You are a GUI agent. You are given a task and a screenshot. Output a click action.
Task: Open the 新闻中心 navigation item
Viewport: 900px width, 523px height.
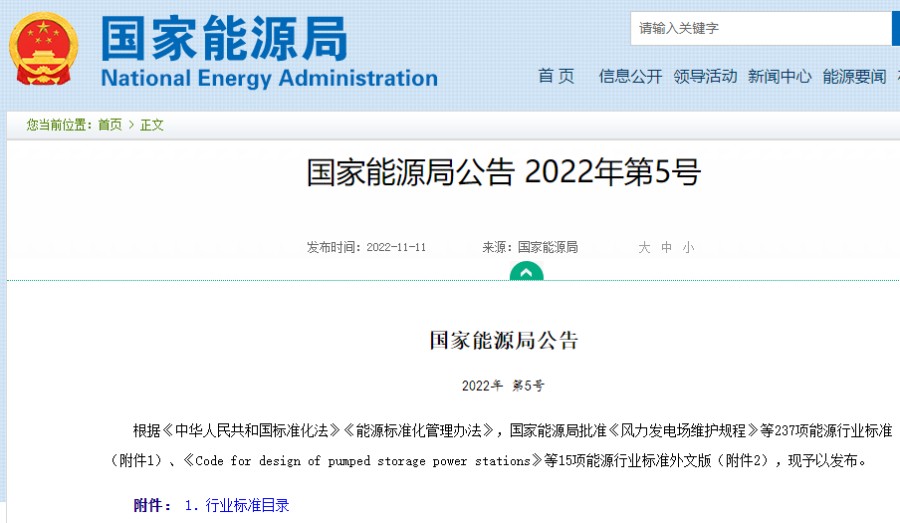point(779,76)
